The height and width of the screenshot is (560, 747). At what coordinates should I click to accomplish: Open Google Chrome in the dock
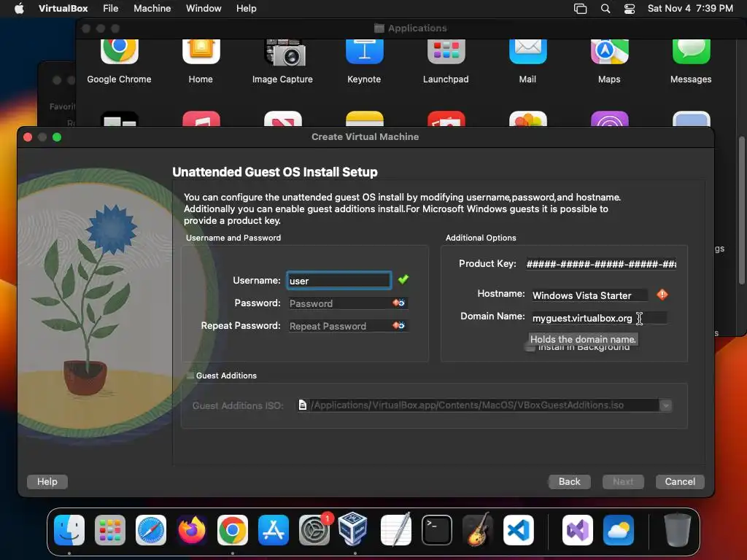[233, 530]
